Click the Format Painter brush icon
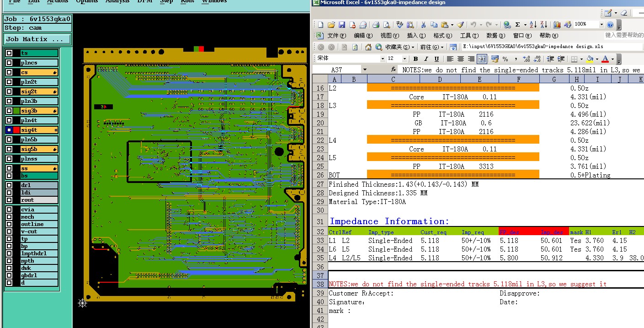This screenshot has width=644, height=328. click(x=460, y=25)
